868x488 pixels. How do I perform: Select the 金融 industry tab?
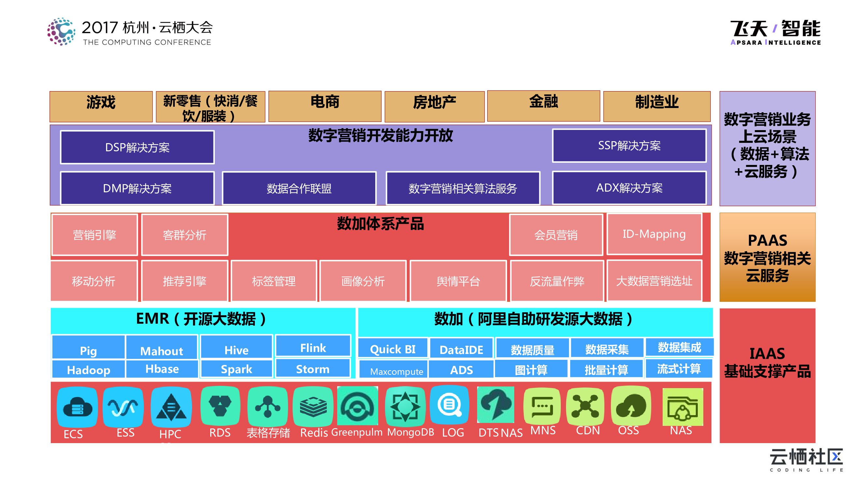544,106
